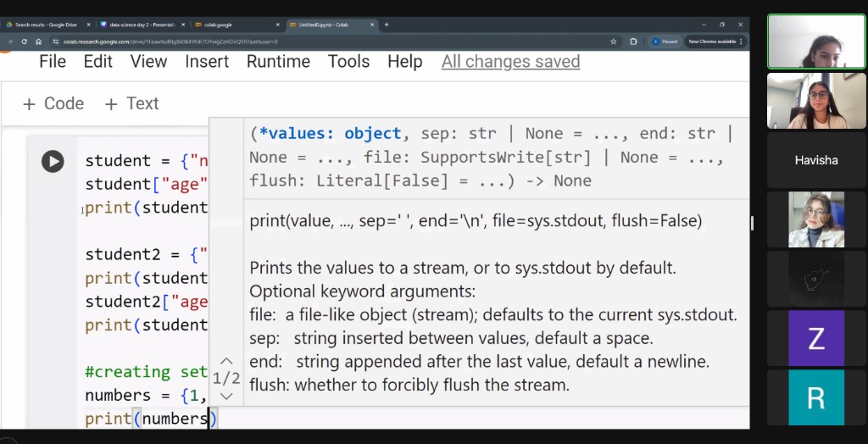The height and width of the screenshot is (444, 868).
Task: Click the All changes saved link
Action: click(x=510, y=62)
